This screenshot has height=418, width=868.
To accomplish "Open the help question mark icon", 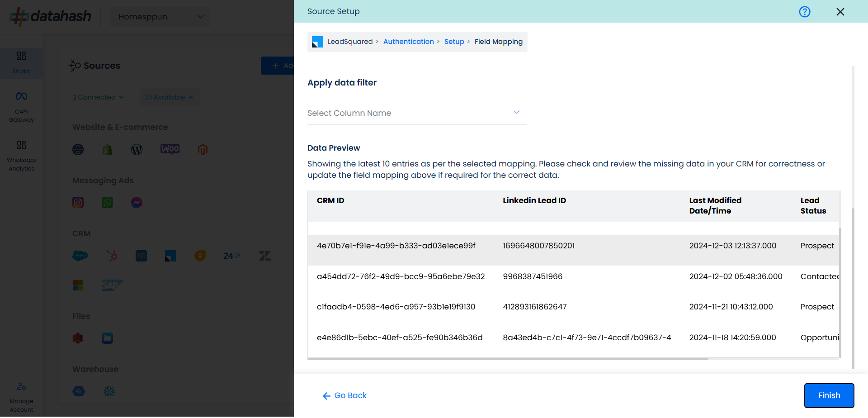I will [805, 12].
